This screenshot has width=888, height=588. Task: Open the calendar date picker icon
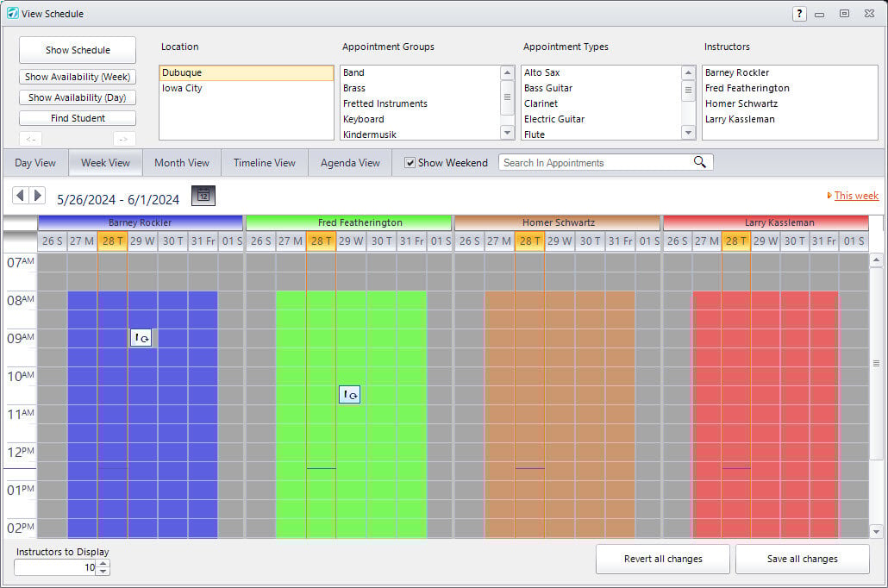click(203, 196)
